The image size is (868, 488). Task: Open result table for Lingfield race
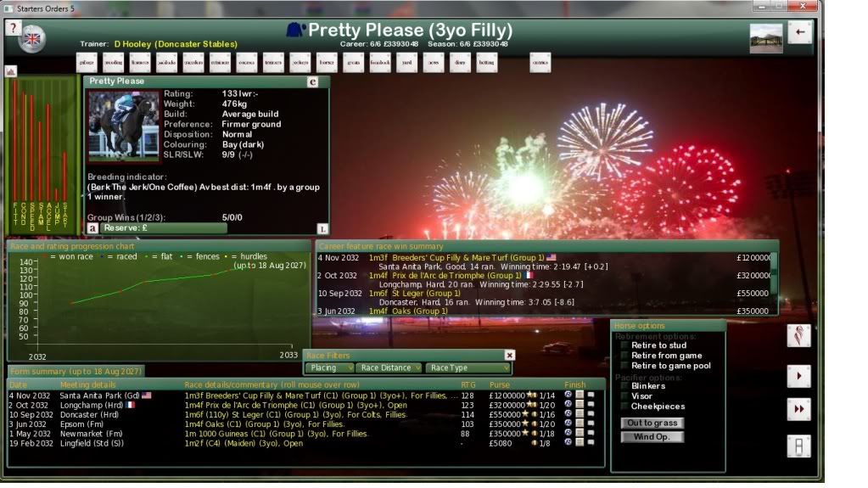click(x=580, y=442)
